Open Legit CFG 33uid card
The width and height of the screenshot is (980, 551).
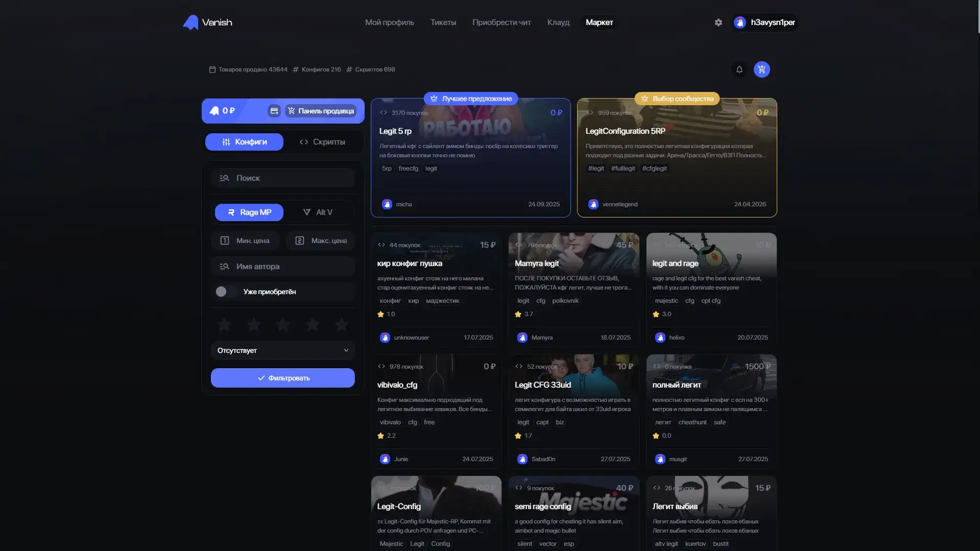(x=573, y=412)
